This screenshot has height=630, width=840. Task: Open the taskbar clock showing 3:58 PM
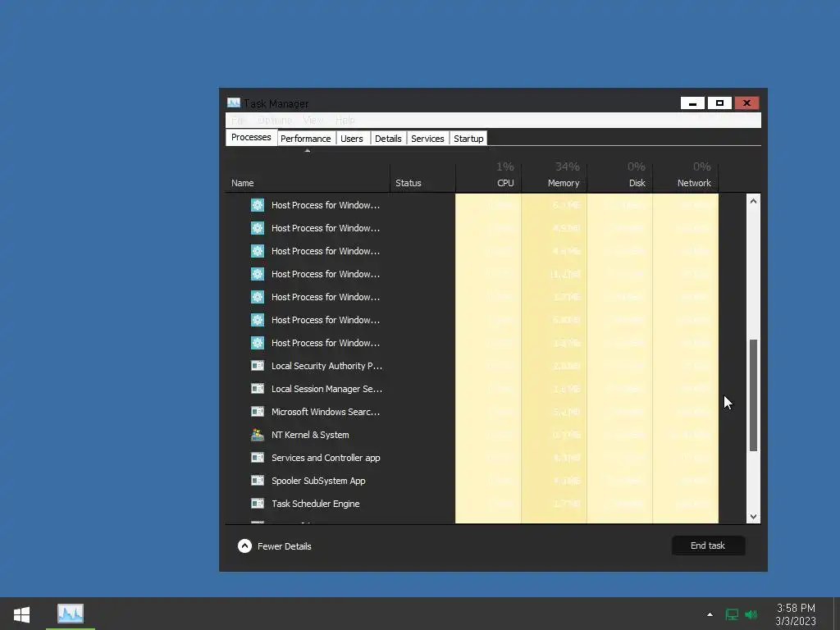(x=796, y=614)
